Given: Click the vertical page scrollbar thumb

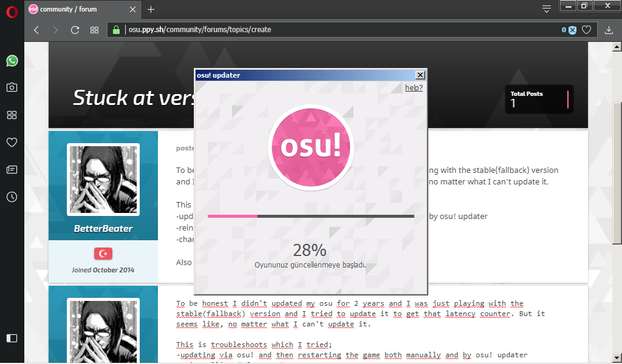Looking at the screenshot, I should pos(617,173).
